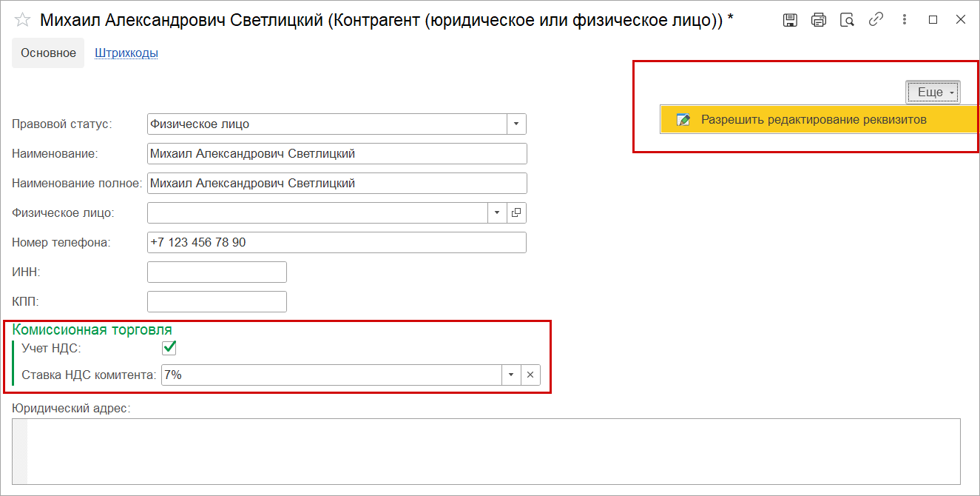Click the print icon in title bar

[818, 20]
